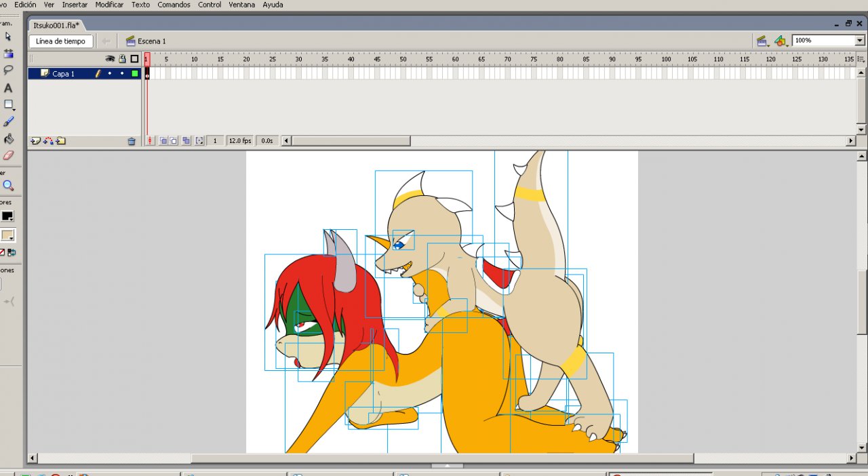Open the Edit Scene dropdown
Screen dimensions: 868x476
point(763,41)
